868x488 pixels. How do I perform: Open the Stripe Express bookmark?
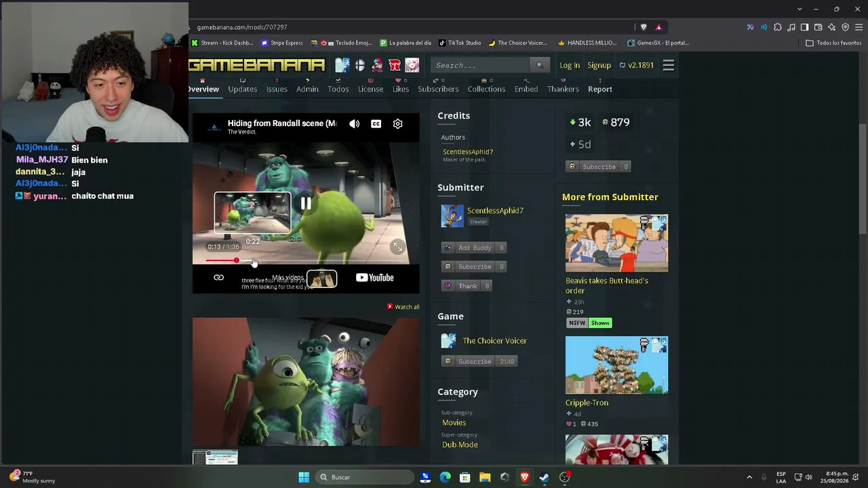(x=282, y=43)
